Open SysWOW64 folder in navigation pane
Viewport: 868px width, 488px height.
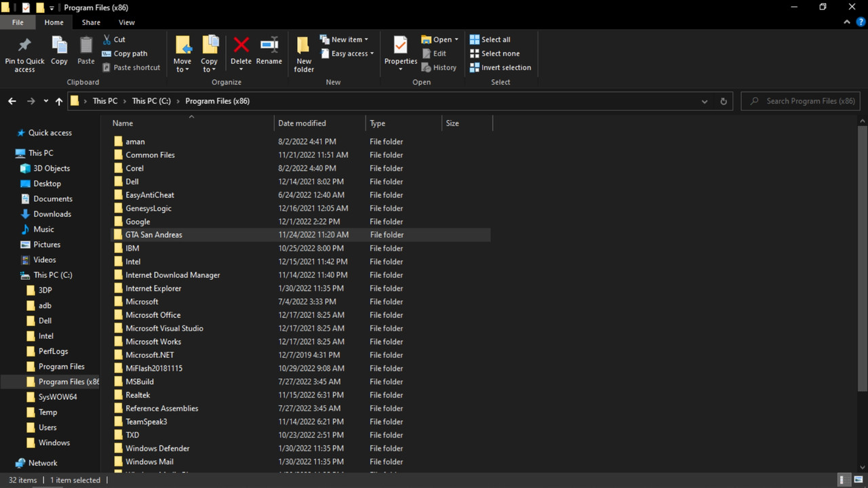coord(58,397)
